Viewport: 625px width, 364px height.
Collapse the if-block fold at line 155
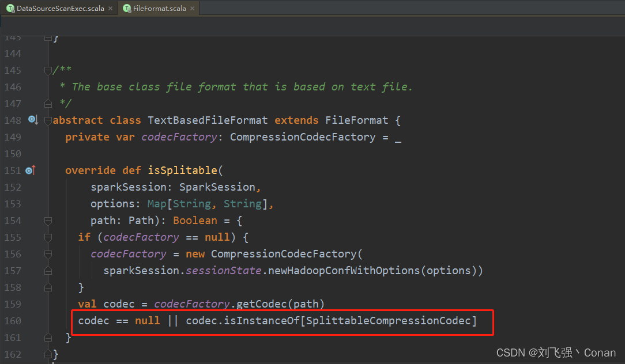[48, 237]
